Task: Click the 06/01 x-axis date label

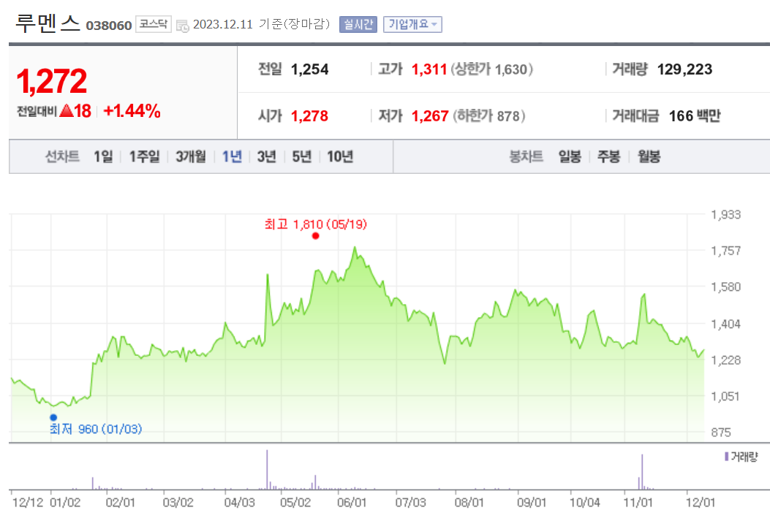Action: 352,503
